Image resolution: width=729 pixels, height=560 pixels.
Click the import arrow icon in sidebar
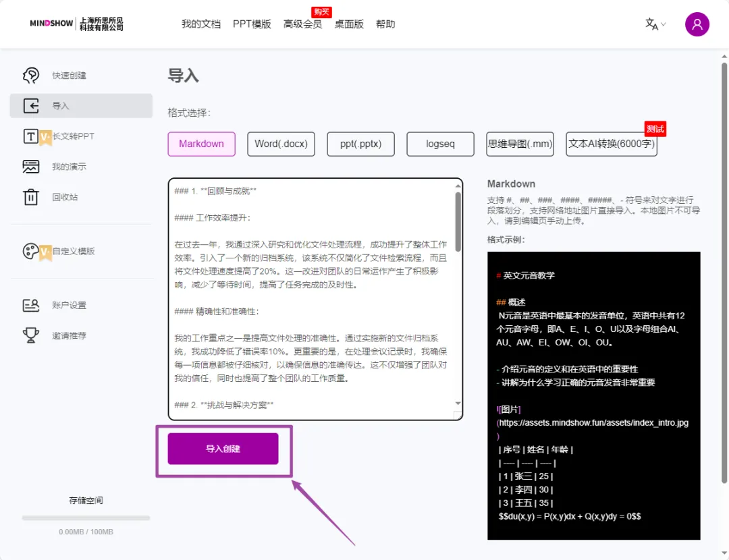click(30, 106)
